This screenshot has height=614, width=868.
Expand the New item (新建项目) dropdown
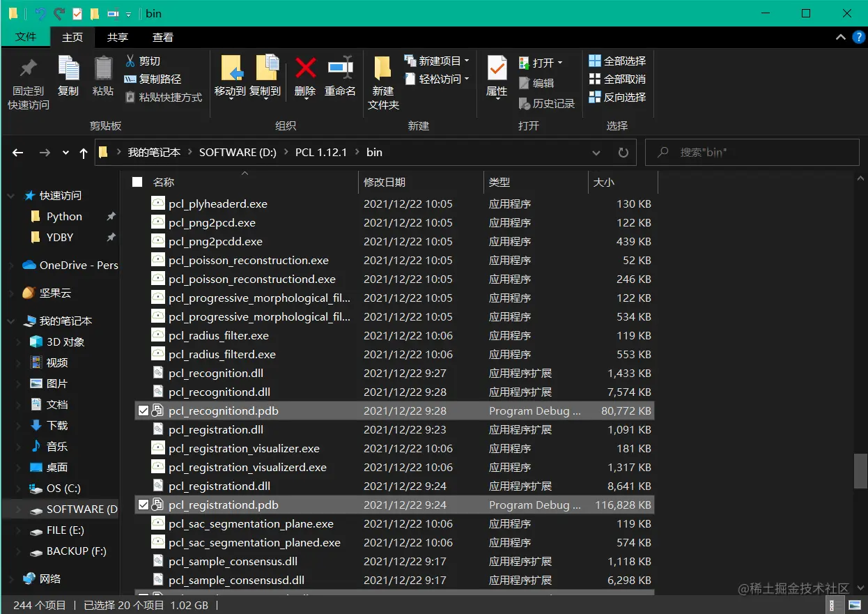(467, 61)
